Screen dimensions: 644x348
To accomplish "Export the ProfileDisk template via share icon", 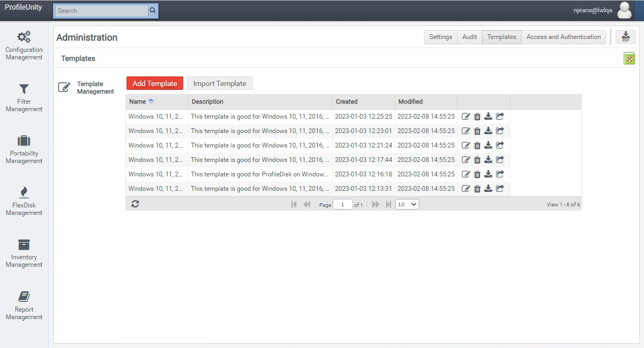I will (500, 174).
